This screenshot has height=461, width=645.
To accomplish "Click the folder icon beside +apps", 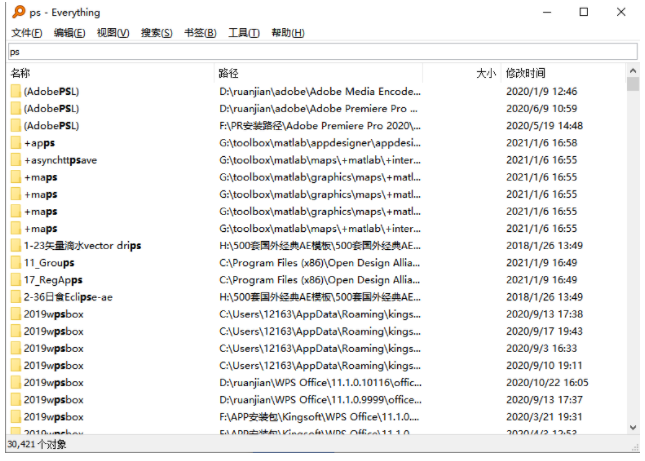I will 16,143.
